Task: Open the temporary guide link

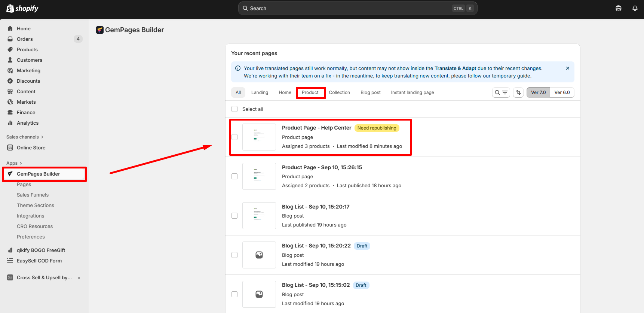Action: click(x=506, y=76)
